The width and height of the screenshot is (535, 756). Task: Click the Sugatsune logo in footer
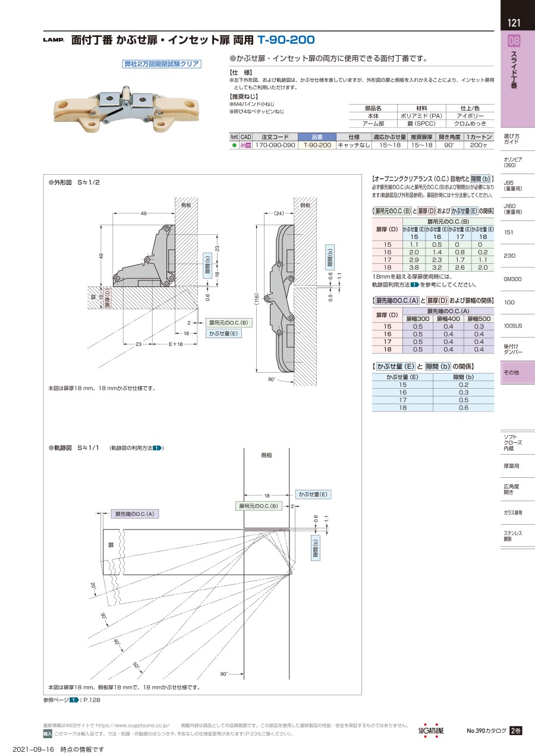pyautogui.click(x=432, y=730)
